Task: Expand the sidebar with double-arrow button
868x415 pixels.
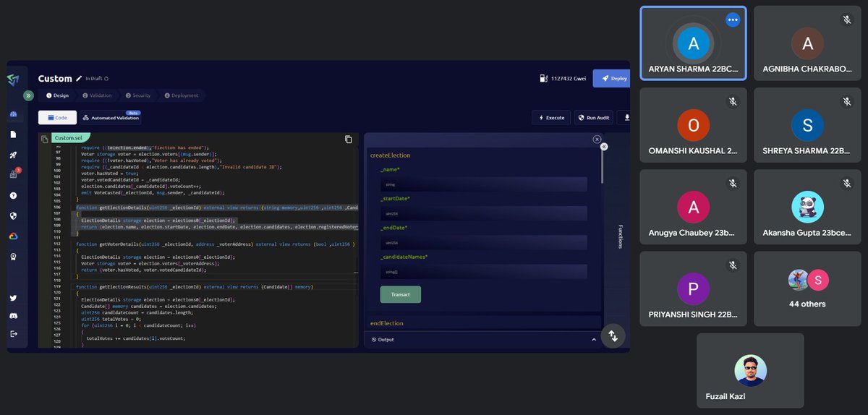Action: 28,95
